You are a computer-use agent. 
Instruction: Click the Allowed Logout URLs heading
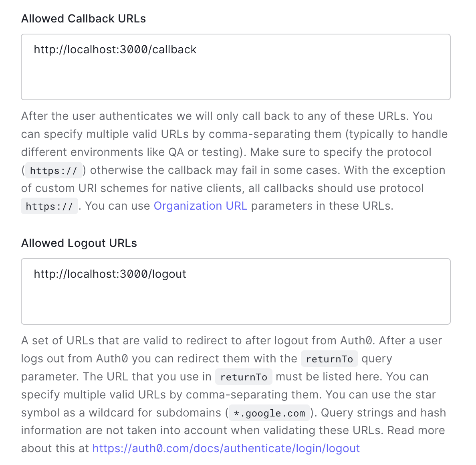[x=79, y=243]
